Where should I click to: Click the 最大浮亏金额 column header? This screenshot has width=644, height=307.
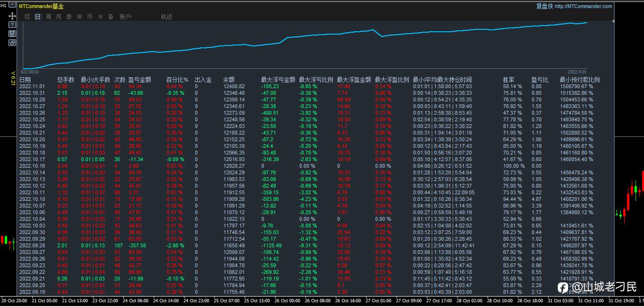coord(278,80)
